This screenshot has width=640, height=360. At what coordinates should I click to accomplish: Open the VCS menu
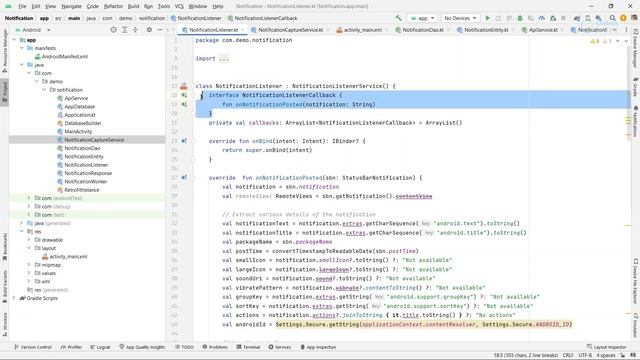pos(179,6)
